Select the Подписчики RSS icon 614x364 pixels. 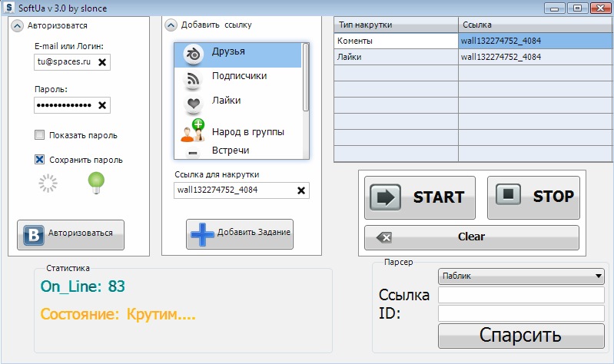click(x=193, y=78)
